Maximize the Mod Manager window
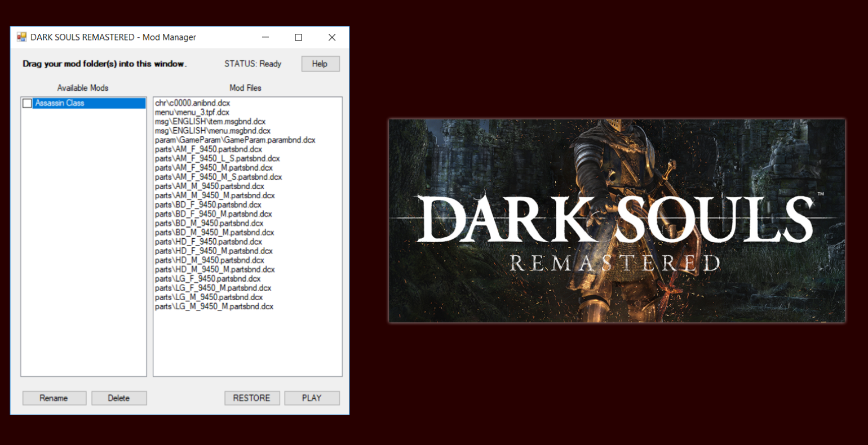868x445 pixels. tap(299, 37)
